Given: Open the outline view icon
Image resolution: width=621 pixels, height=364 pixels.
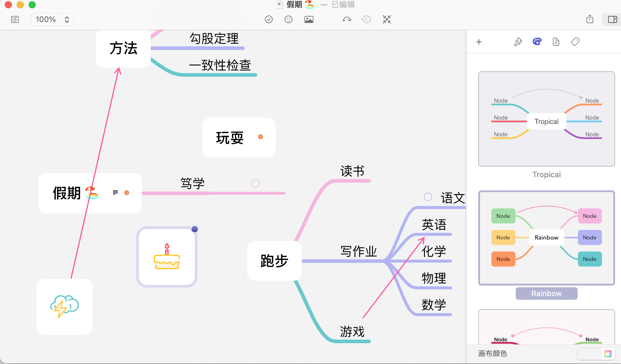Looking at the screenshot, I should point(15,20).
